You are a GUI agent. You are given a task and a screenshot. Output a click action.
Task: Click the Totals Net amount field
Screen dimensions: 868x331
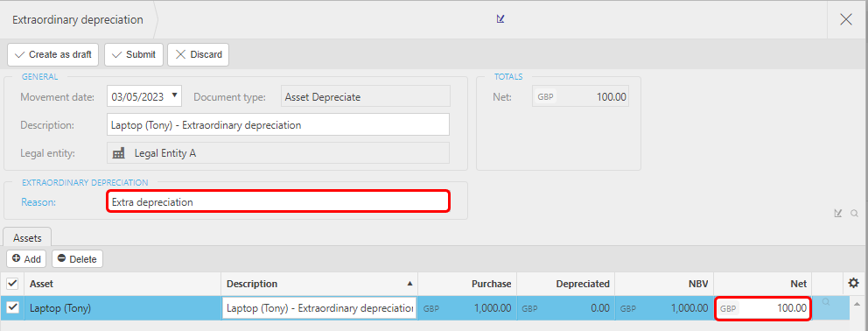580,96
